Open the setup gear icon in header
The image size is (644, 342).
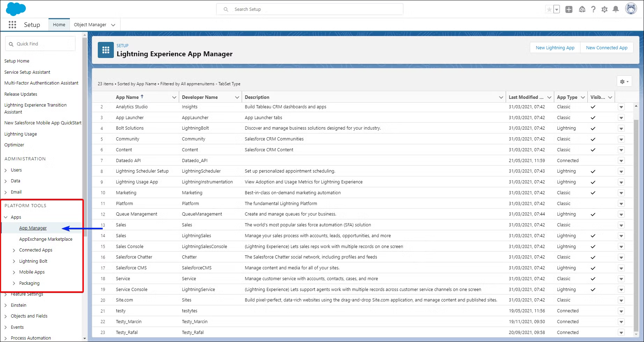pos(605,9)
